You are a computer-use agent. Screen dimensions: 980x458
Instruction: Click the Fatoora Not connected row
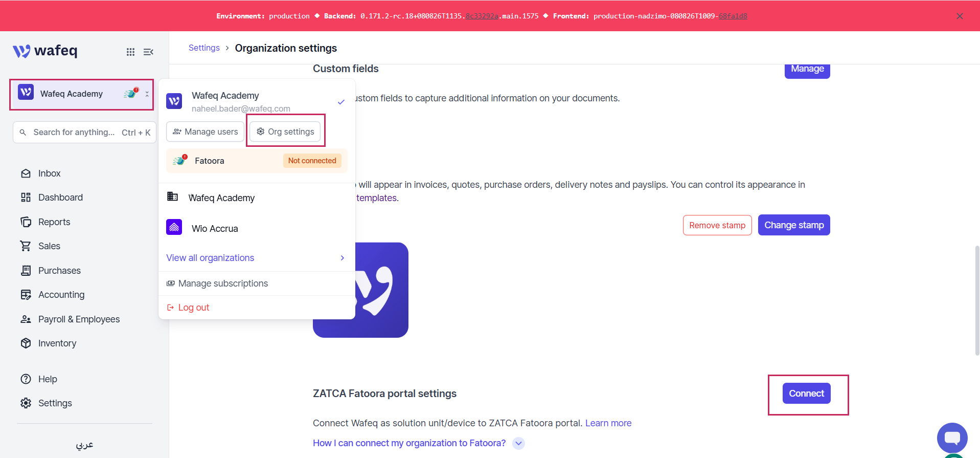[x=257, y=161]
